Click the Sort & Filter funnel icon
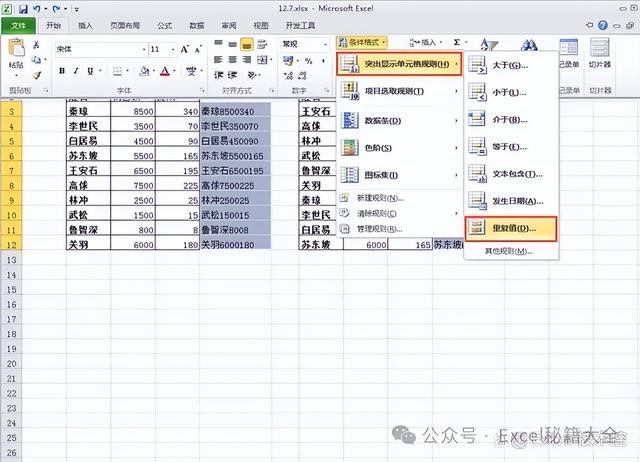Image resolution: width=640 pixels, height=462 pixels. (489, 44)
